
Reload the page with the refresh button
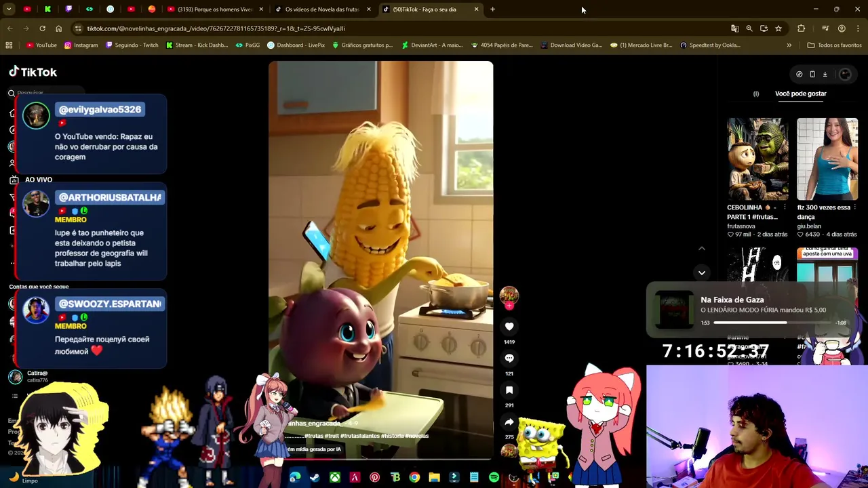click(x=42, y=28)
